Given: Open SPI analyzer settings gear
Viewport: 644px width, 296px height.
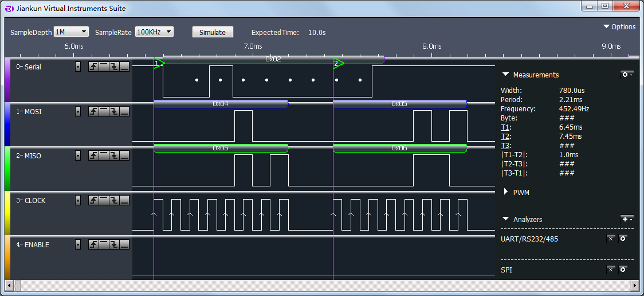Looking at the screenshot, I should (623, 270).
